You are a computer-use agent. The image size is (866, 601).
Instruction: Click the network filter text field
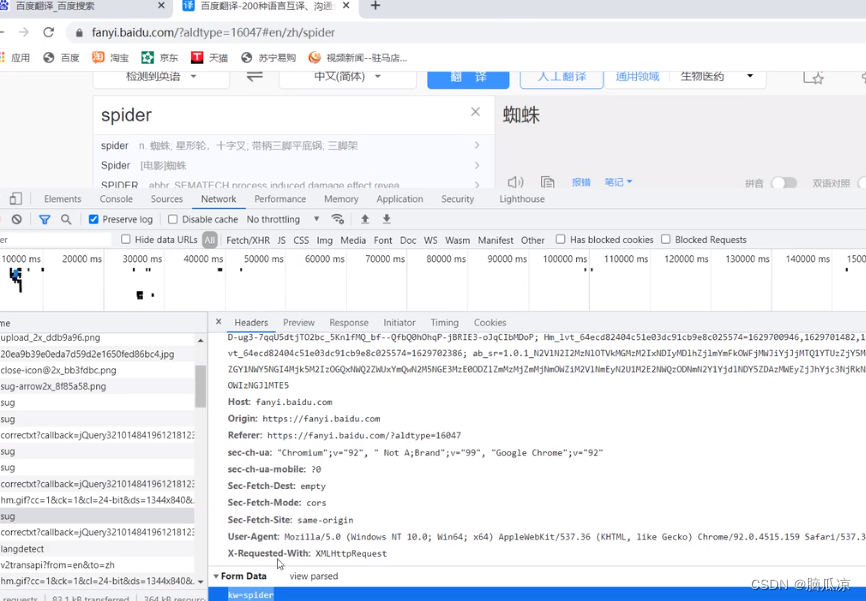click(55, 240)
